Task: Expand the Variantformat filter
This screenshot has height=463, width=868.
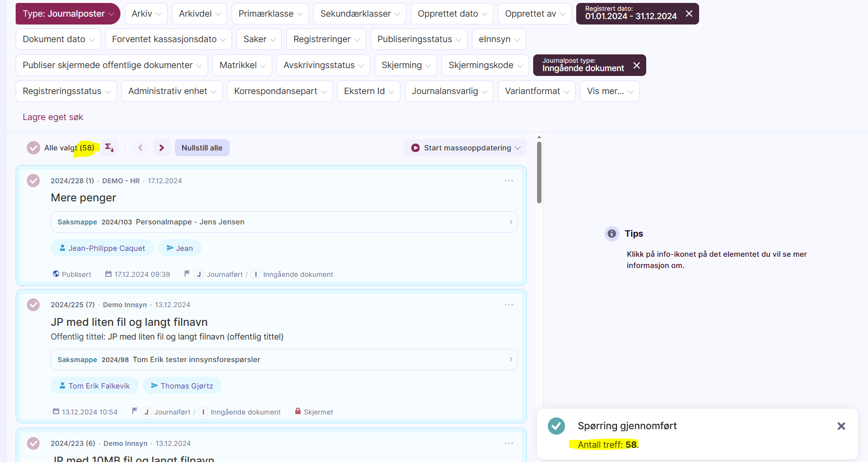Action: click(537, 91)
